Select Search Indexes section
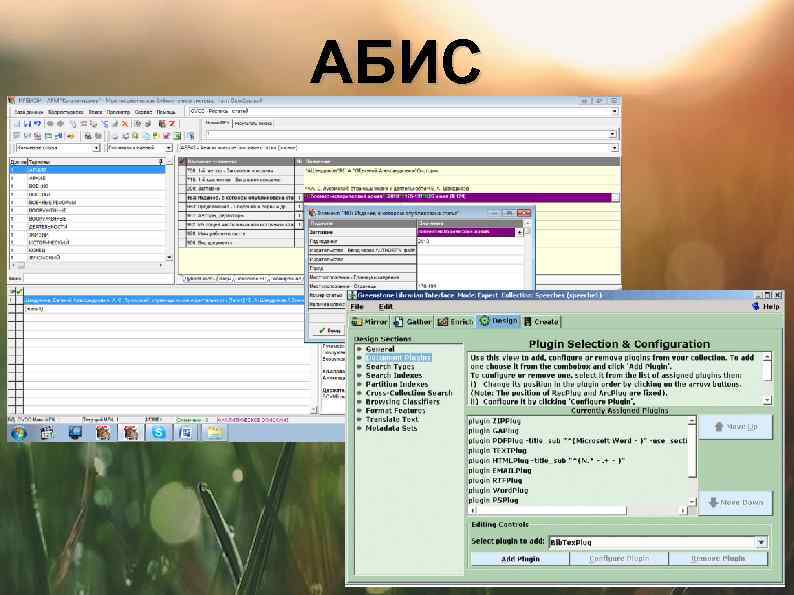 pyautogui.click(x=393, y=375)
